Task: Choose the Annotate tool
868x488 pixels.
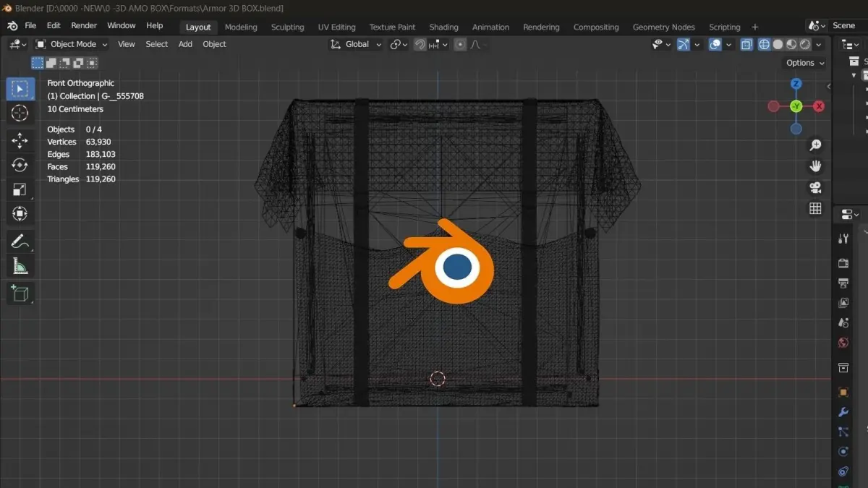Action: pyautogui.click(x=20, y=241)
